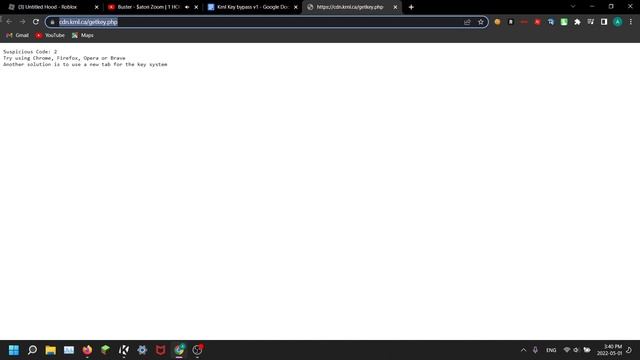This screenshot has height=360, width=640.
Task: Open taskbar Search magnifier
Action: 32,350
